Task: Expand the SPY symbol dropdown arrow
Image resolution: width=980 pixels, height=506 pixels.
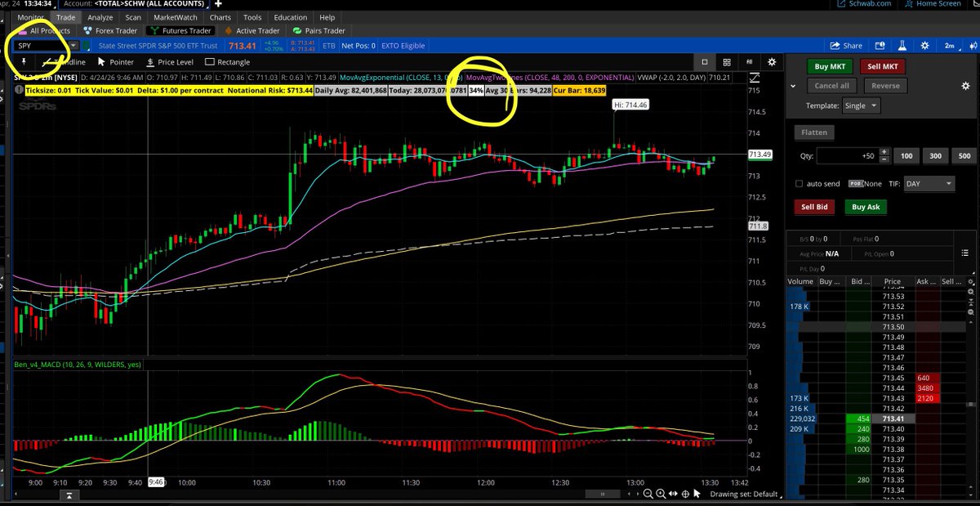Action: pyautogui.click(x=75, y=46)
